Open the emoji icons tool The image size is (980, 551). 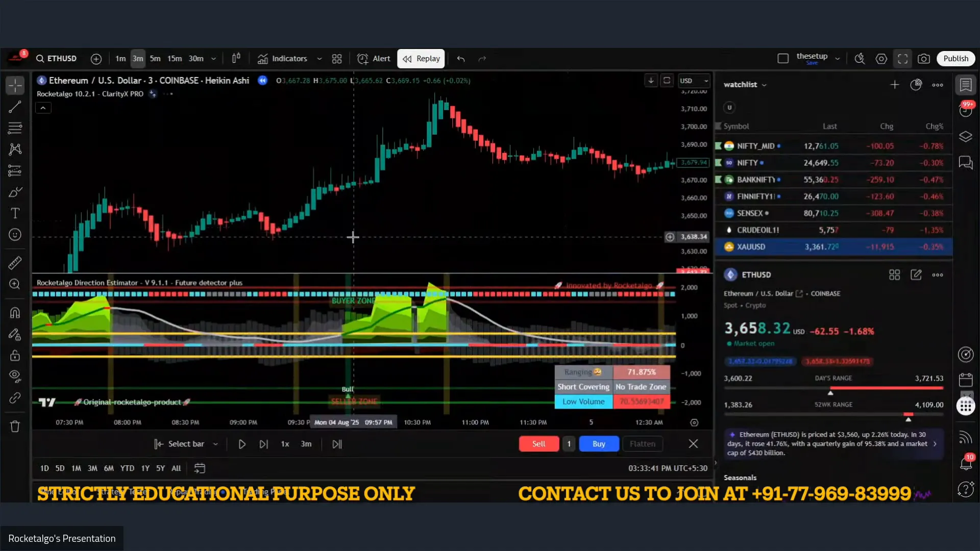click(x=15, y=235)
